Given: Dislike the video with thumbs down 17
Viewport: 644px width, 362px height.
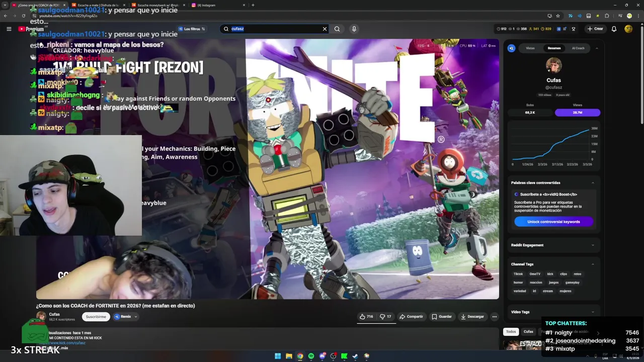Looking at the screenshot, I should (386, 317).
